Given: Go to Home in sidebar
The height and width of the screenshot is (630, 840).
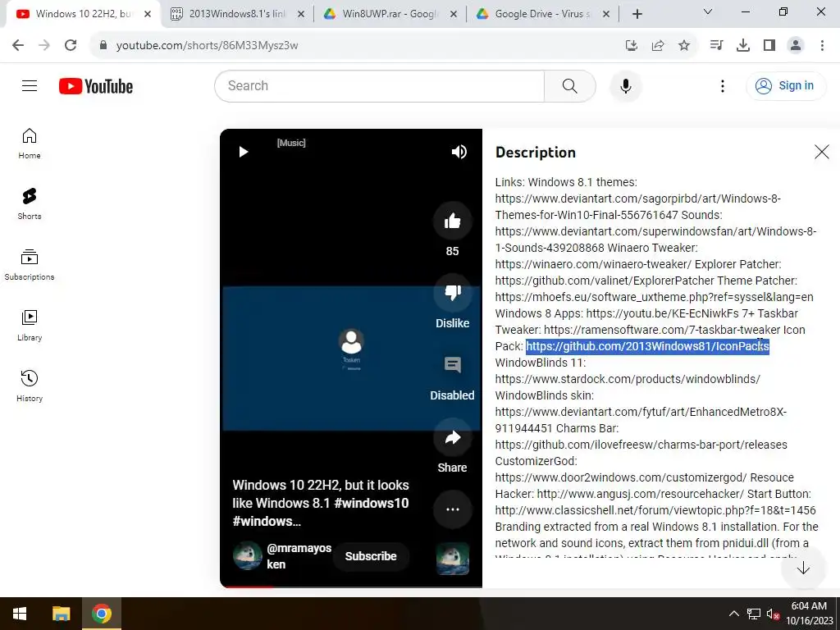Looking at the screenshot, I should [x=30, y=144].
